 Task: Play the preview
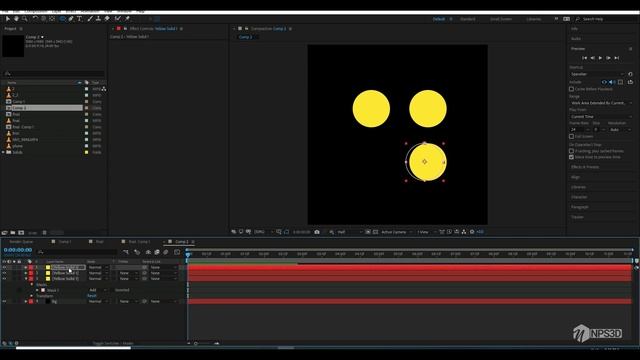pos(600,58)
